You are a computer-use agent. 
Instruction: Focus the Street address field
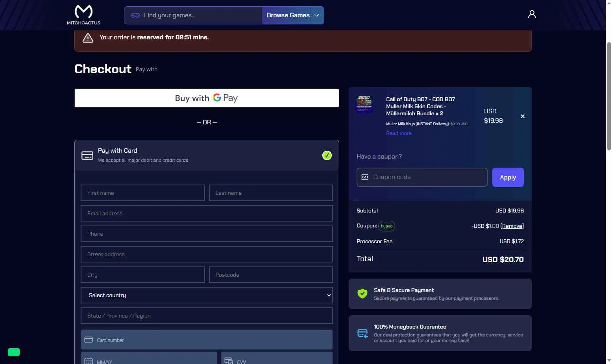tap(207, 254)
